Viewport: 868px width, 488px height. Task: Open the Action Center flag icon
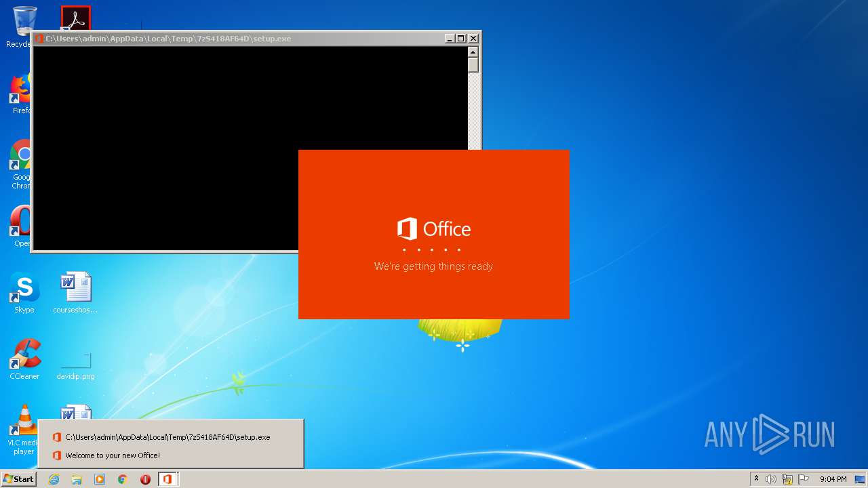[804, 479]
